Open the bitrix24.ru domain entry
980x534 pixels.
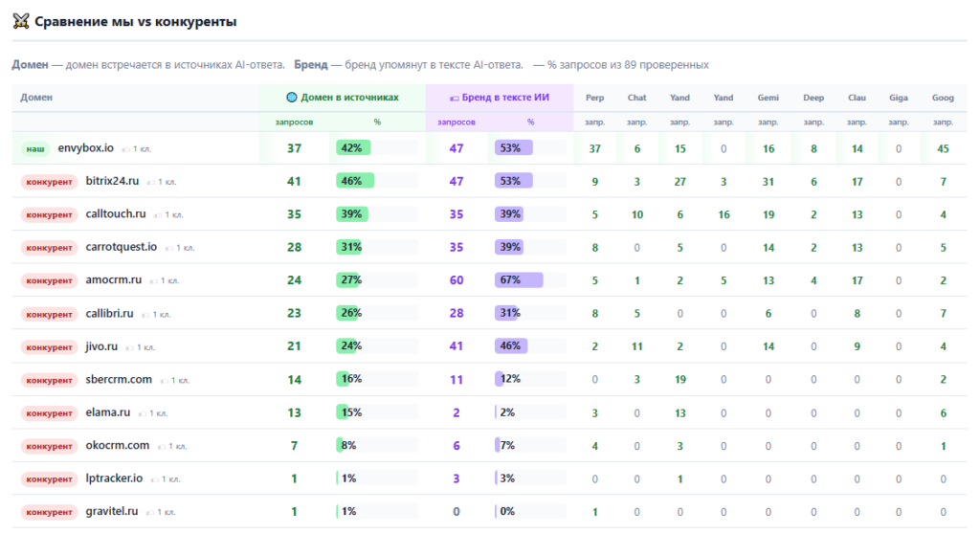point(113,181)
